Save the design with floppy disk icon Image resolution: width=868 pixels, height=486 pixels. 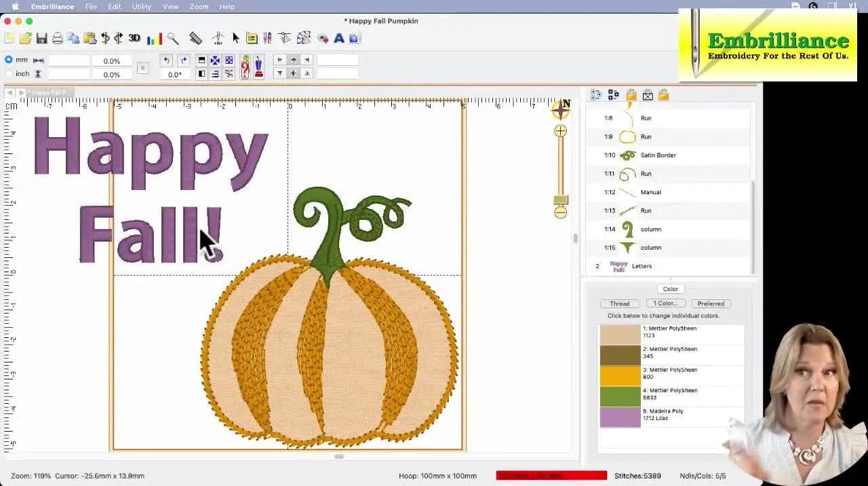tap(41, 39)
